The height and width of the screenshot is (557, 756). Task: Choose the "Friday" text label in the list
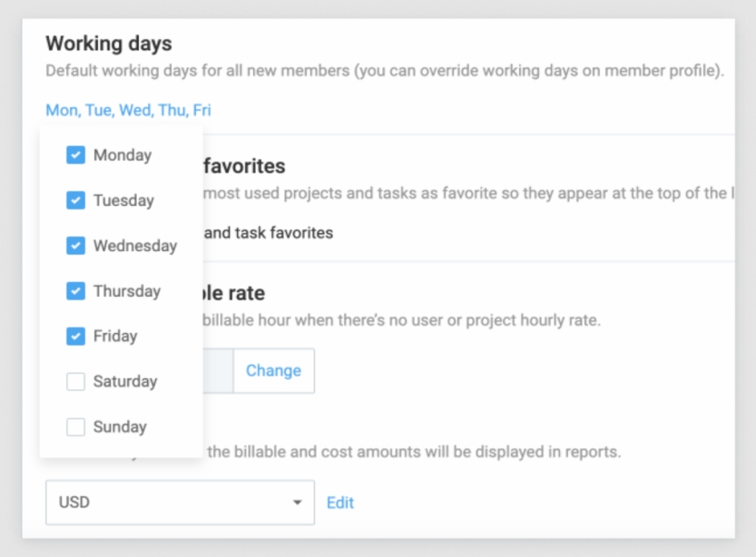(115, 337)
